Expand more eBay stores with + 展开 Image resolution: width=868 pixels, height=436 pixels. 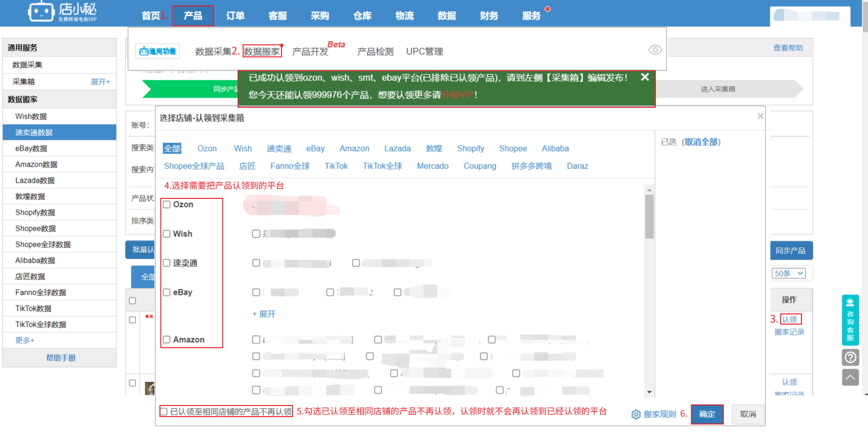point(264,314)
